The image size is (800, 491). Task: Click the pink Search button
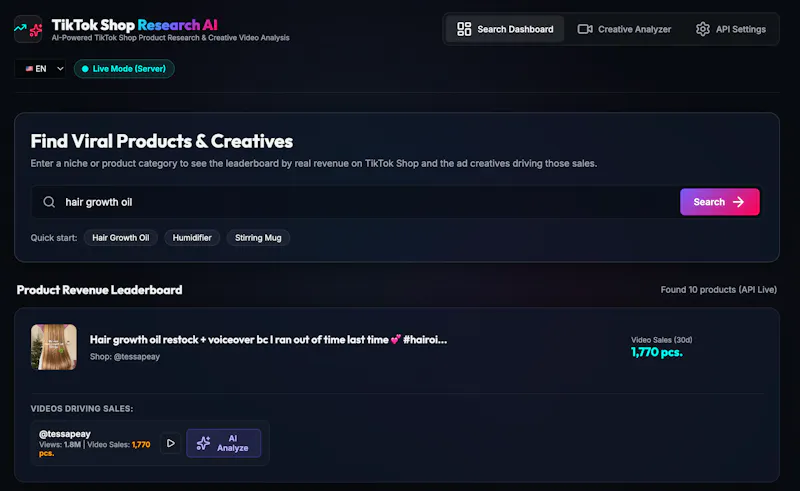coord(719,202)
